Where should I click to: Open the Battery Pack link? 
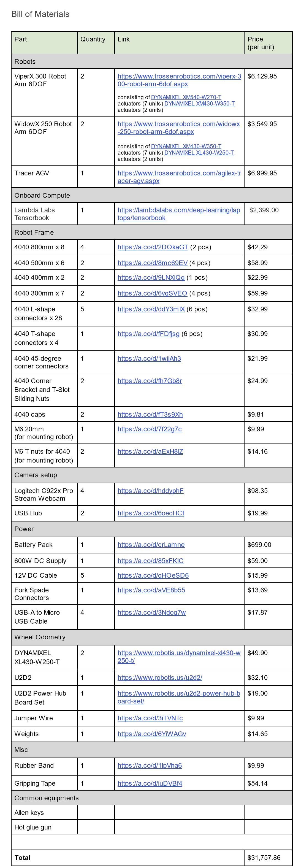click(151, 545)
